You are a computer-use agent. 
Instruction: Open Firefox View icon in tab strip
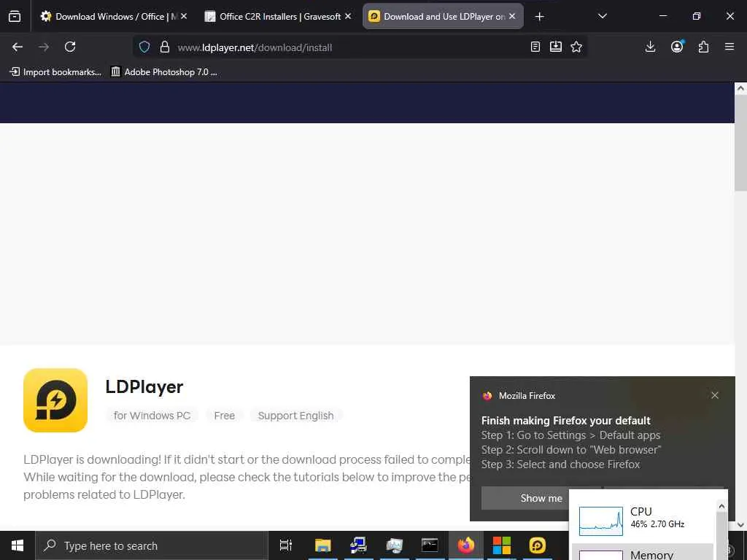point(15,17)
